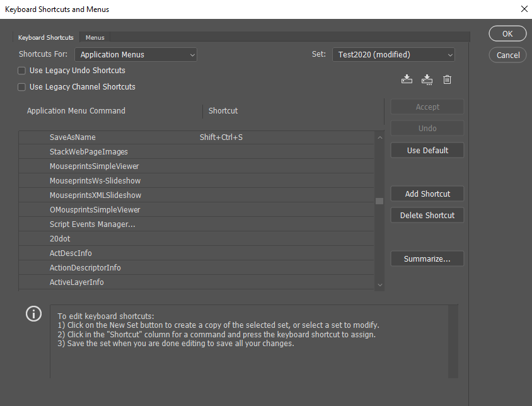Click the Use Default button

click(x=427, y=151)
